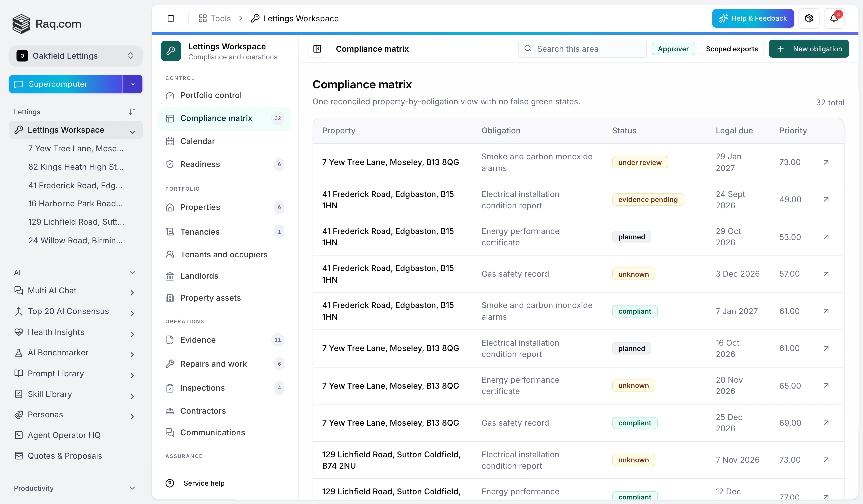Collapse the Lettings Workspace tree item
The width and height of the screenshot is (863, 504).
(x=132, y=132)
